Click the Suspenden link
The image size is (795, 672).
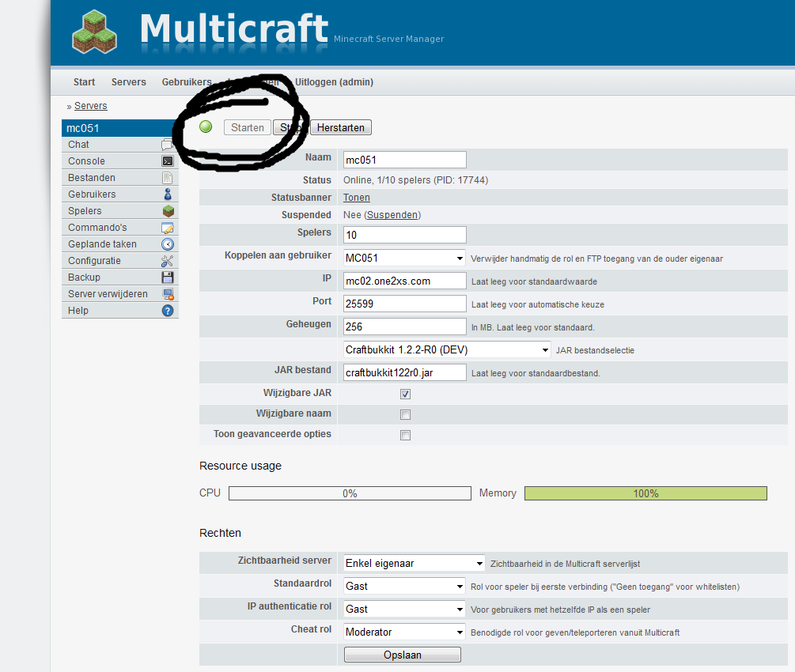pos(392,215)
